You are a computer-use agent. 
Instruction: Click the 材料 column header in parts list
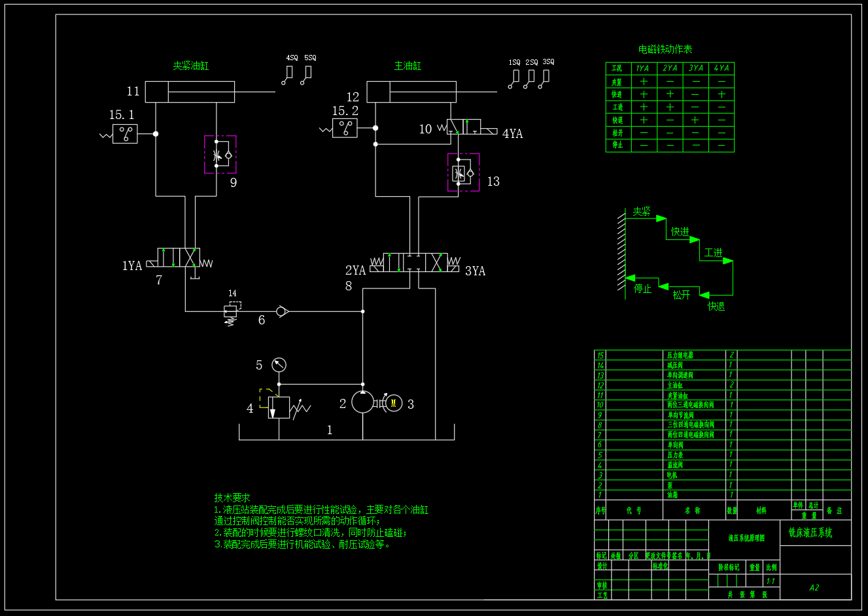(761, 510)
